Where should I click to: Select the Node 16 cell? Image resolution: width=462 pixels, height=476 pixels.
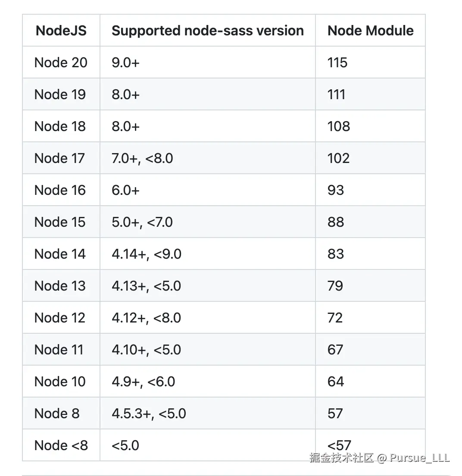coord(60,190)
